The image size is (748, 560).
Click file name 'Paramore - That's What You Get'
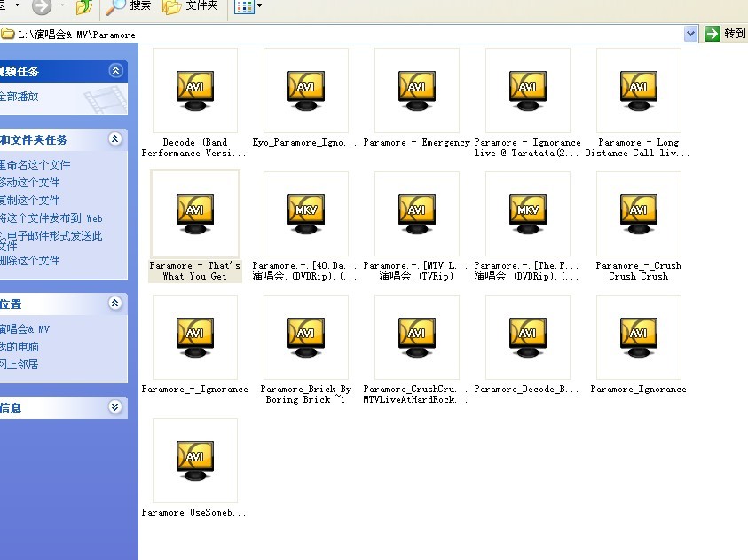tap(194, 271)
